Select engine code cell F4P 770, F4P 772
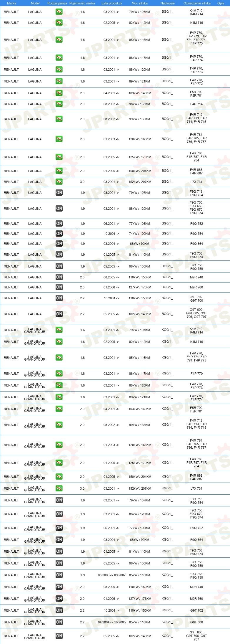The width and height of the screenshot is (230, 644). click(x=196, y=82)
